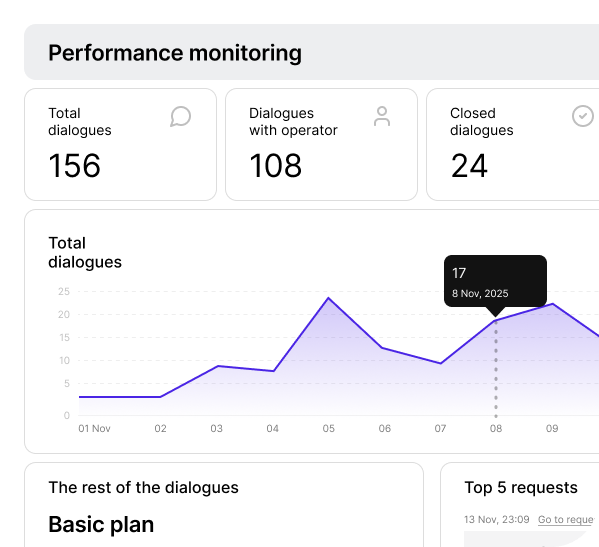Click the 'Top 5 requests' heading
The height and width of the screenshot is (547, 599).
pyautogui.click(x=521, y=487)
